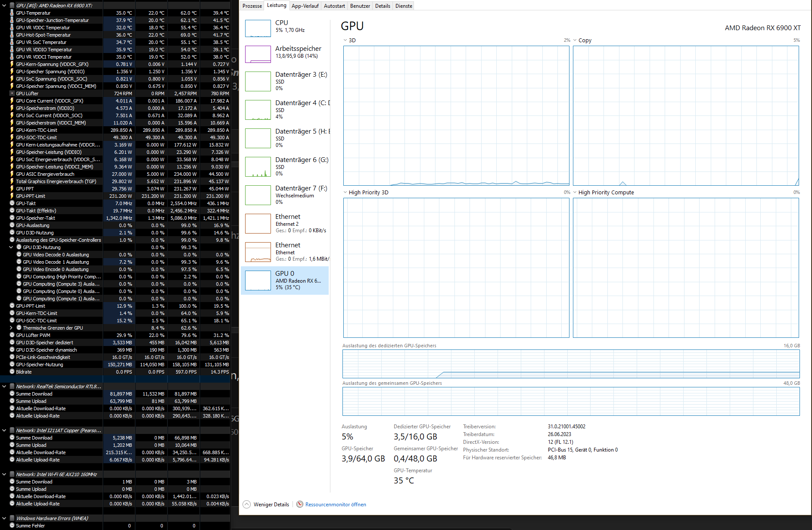Click the dedicated GPU memory usage graph
Image resolution: width=812 pixels, height=530 pixels.
pos(571,364)
